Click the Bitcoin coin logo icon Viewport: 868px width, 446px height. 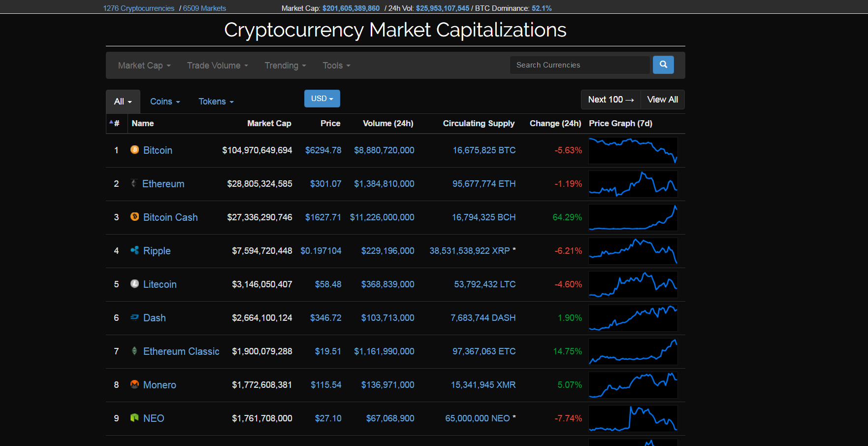click(x=134, y=149)
